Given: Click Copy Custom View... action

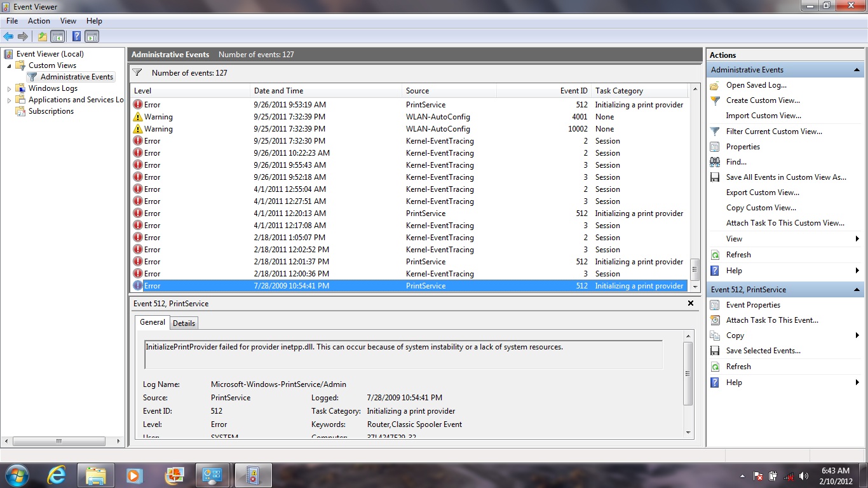Looking at the screenshot, I should tap(761, 208).
